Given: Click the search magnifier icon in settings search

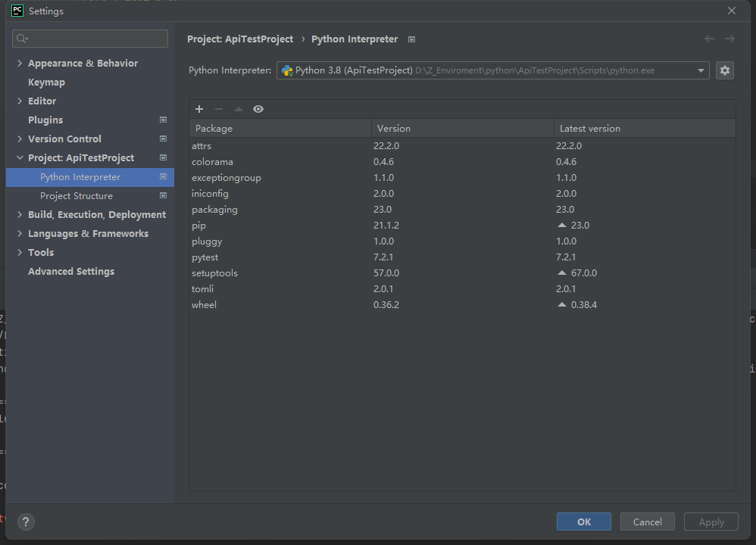Looking at the screenshot, I should click(x=22, y=39).
